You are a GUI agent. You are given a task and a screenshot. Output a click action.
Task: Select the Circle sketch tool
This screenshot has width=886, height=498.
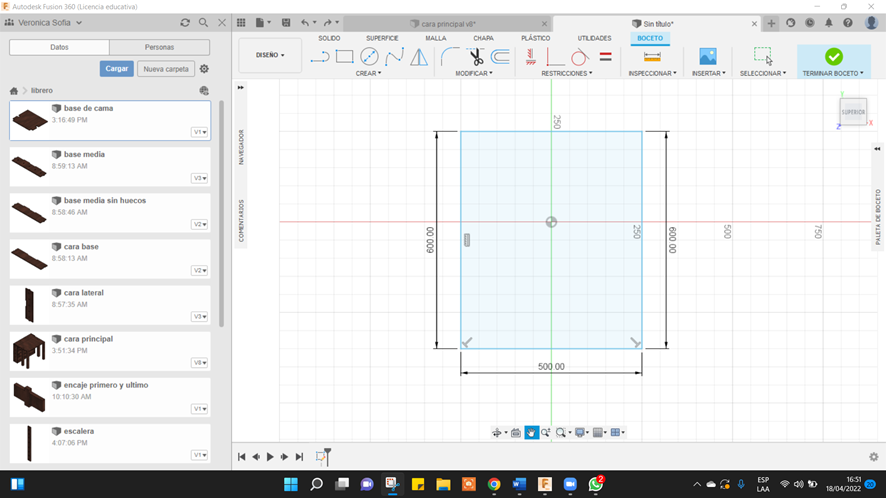[369, 57]
